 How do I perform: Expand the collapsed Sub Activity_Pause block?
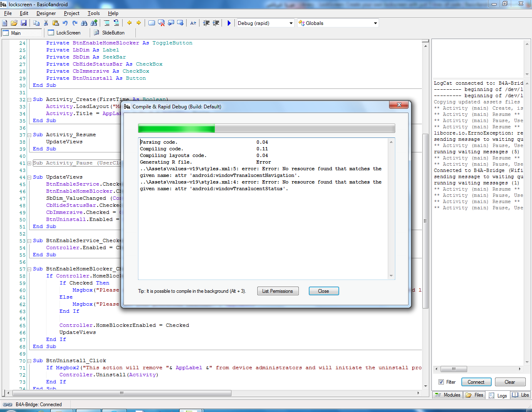pos(30,163)
